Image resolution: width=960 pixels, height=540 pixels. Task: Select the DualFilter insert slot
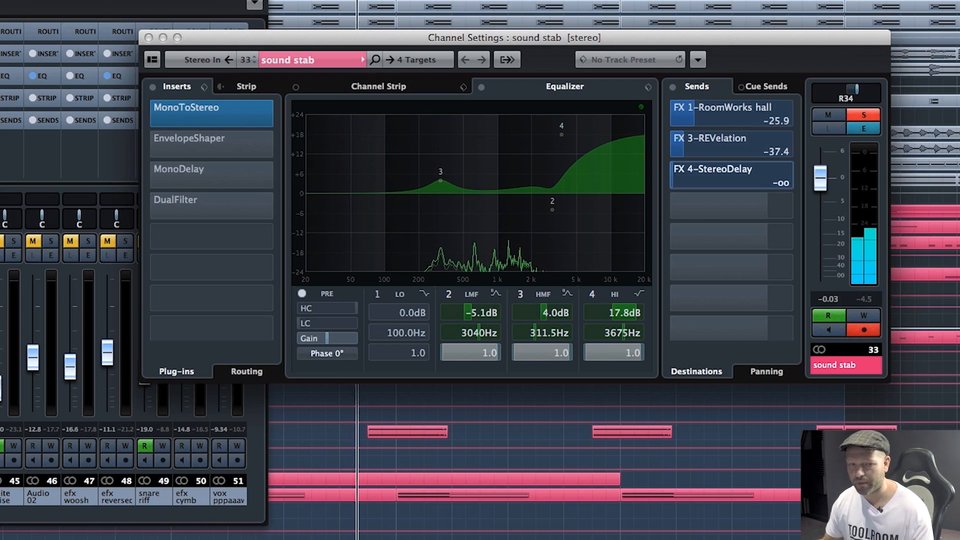click(211, 205)
